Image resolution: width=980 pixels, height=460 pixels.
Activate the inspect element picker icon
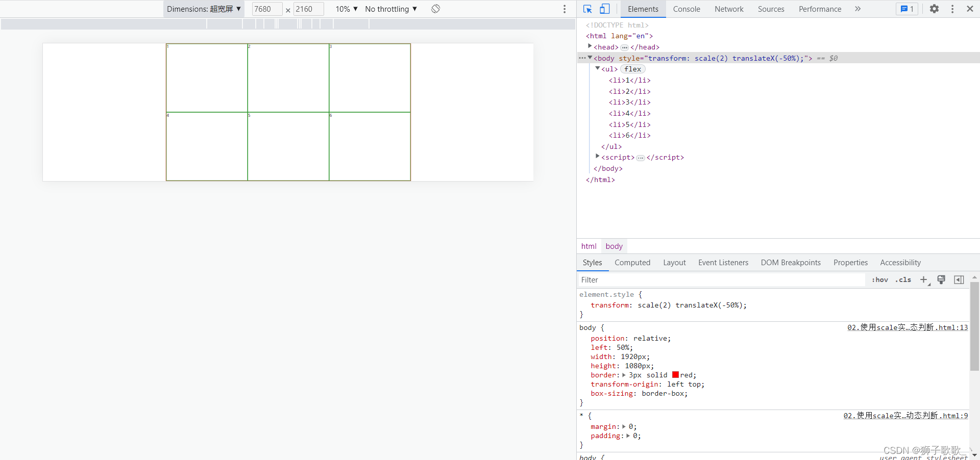pos(587,9)
